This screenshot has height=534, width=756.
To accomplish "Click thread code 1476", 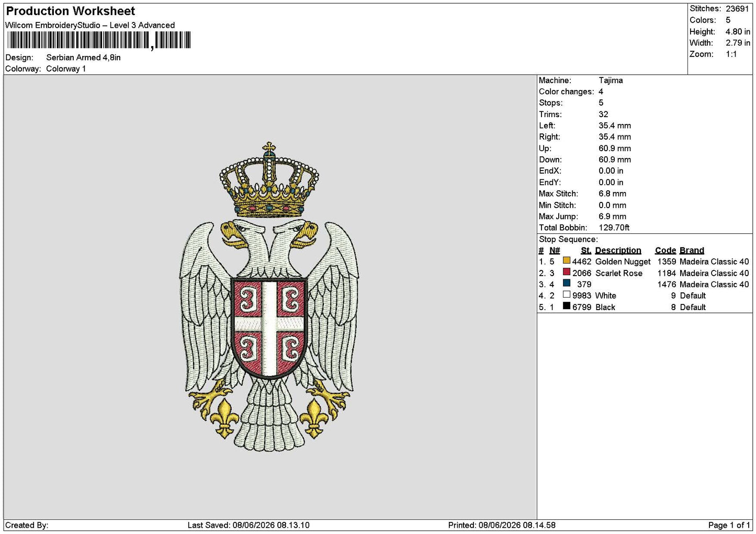I will (x=667, y=285).
